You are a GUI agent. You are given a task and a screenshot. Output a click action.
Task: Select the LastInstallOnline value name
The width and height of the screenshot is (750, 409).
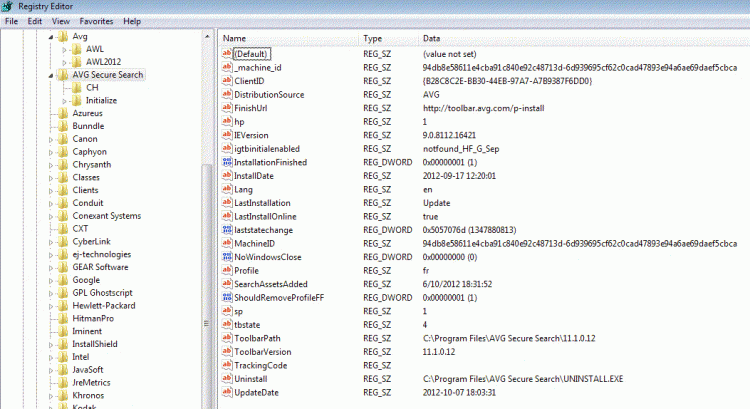265,216
